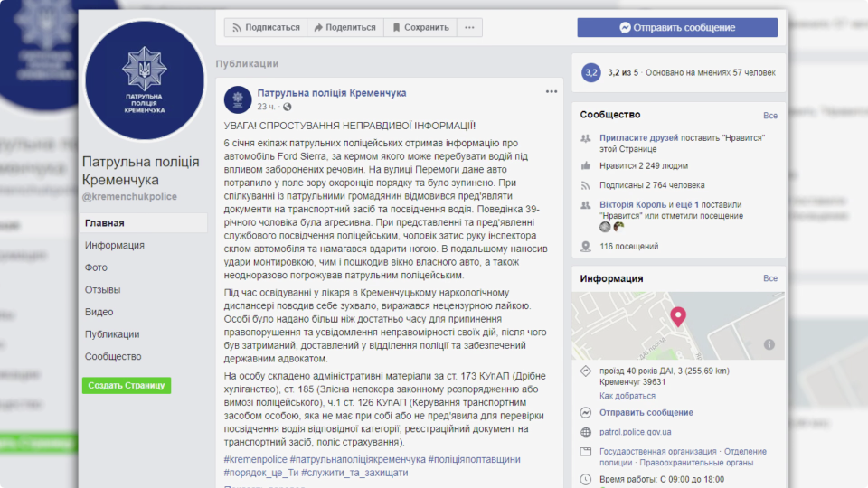Viewport: 868px width, 488px height.
Task: Click the thumbs-up likes icon
Action: [x=586, y=165]
